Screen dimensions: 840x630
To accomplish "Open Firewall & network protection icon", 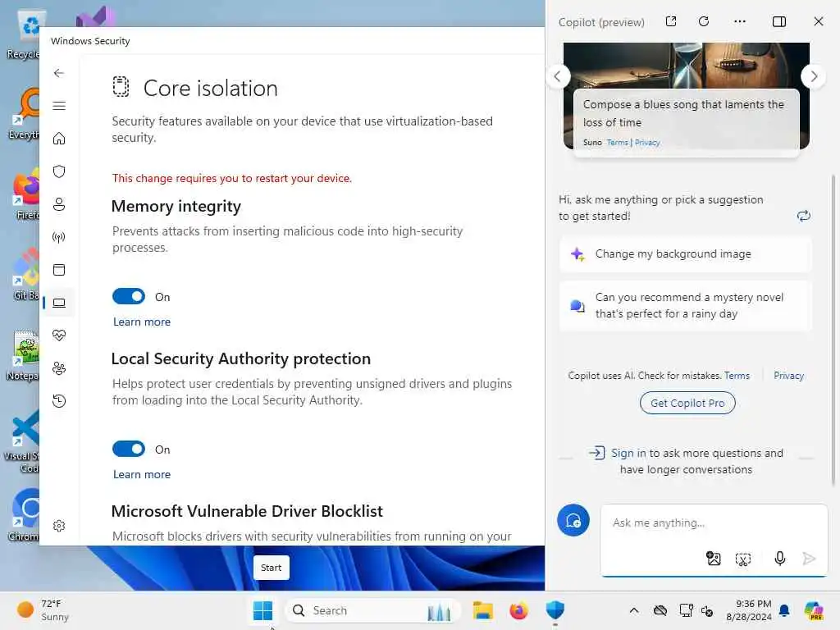I will click(59, 237).
